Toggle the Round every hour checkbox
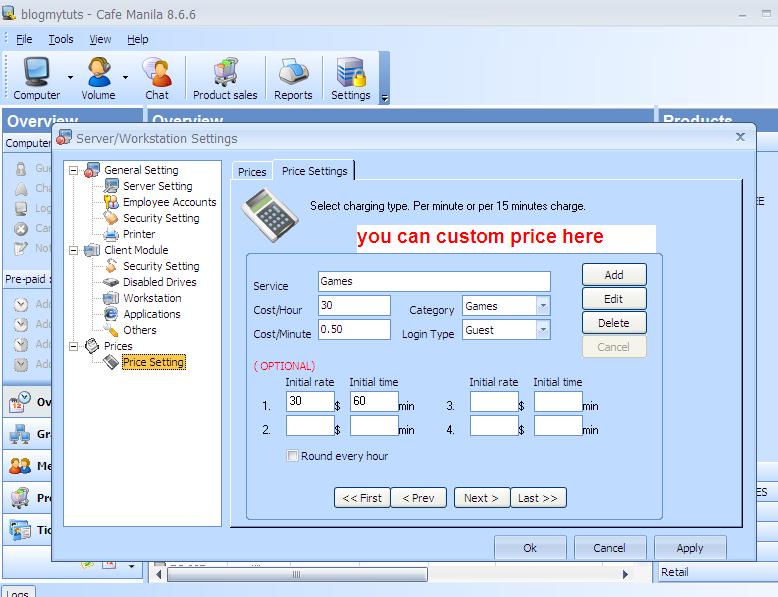 [x=293, y=456]
